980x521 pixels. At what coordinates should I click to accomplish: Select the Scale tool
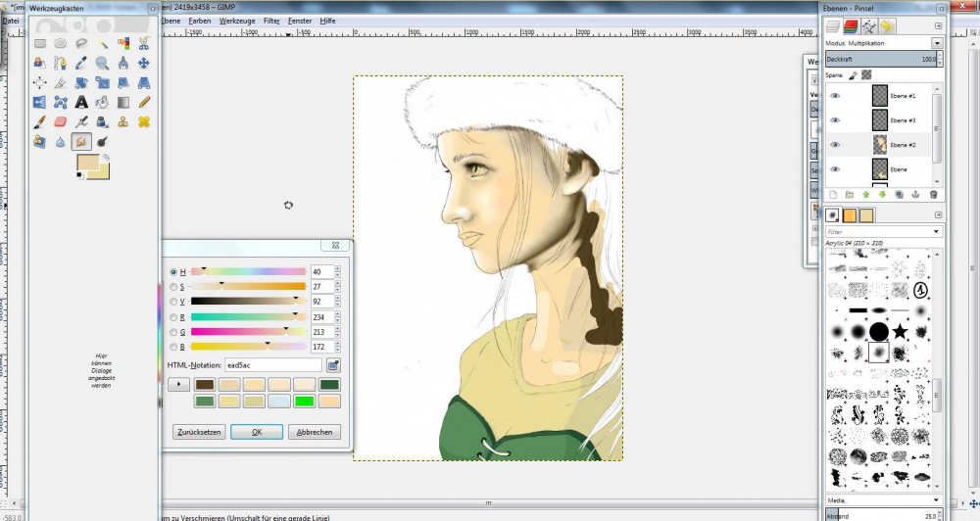coord(103,82)
